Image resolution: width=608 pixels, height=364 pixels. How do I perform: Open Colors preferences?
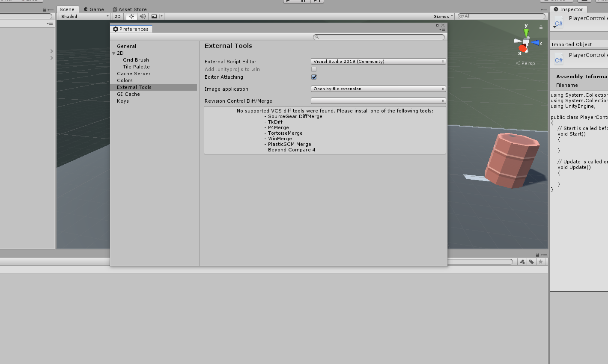click(125, 80)
